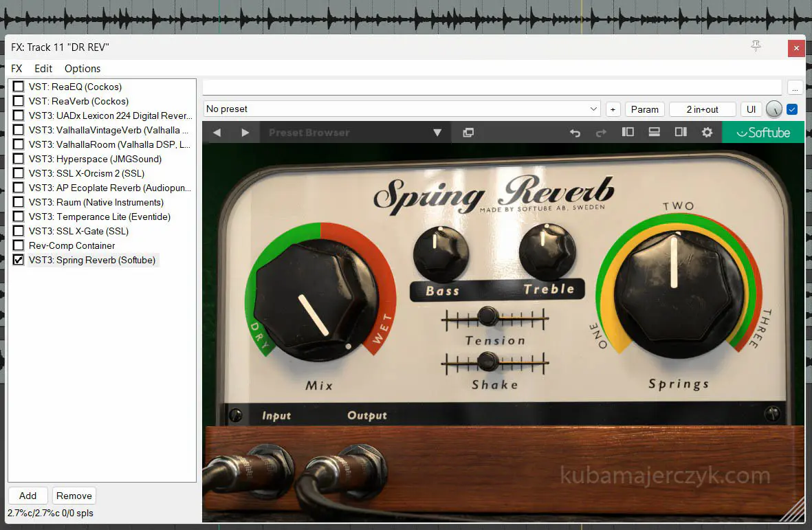The width and height of the screenshot is (812, 530).
Task: Toggle the left side panel layout icon
Action: [628, 132]
